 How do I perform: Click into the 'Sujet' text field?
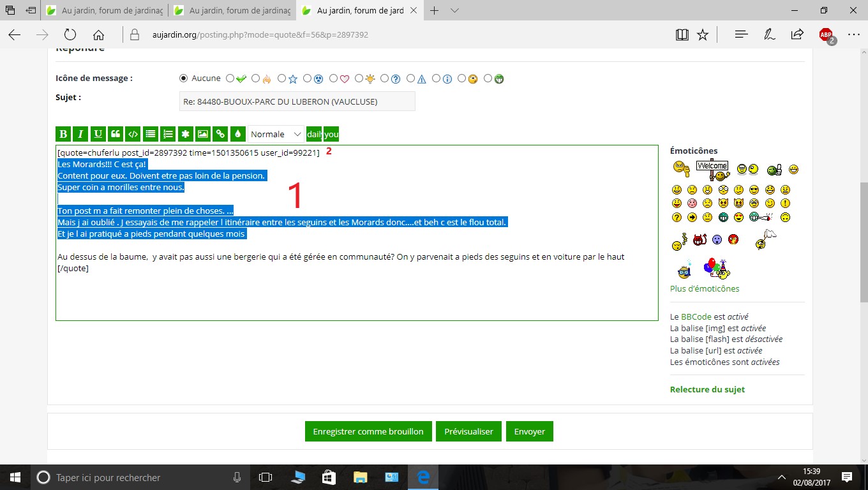click(297, 101)
